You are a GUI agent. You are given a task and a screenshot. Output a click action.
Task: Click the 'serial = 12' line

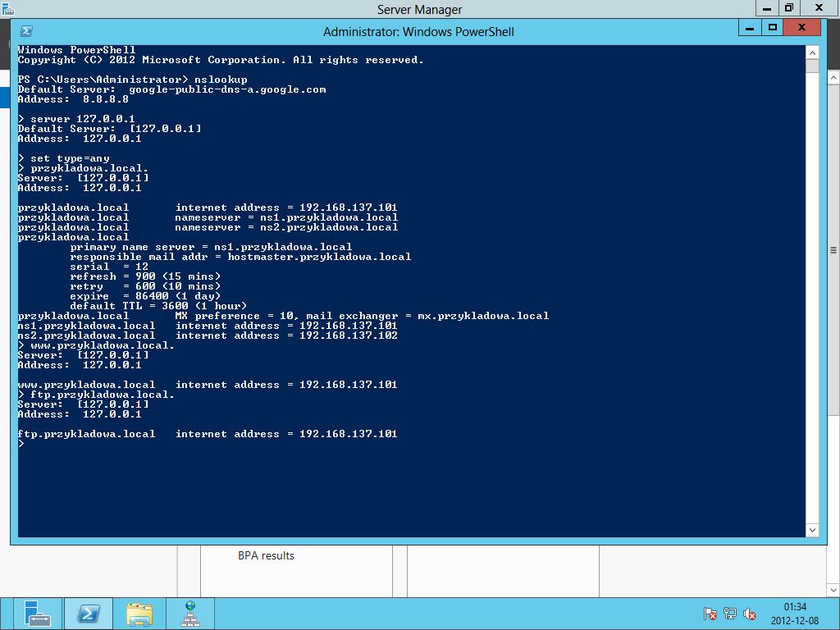(x=109, y=267)
